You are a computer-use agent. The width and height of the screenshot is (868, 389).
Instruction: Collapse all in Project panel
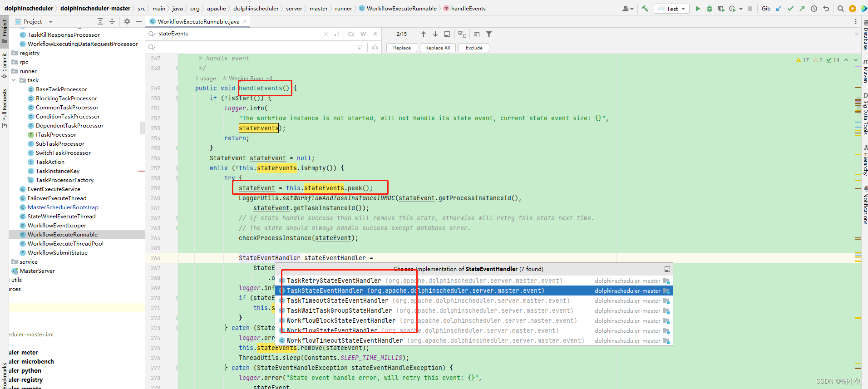(112, 21)
